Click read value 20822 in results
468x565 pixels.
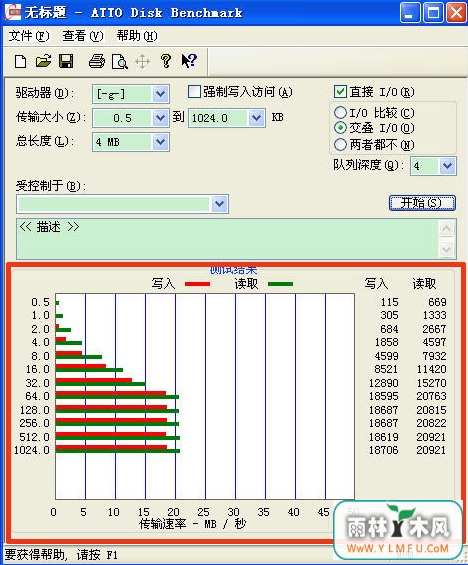coord(431,423)
